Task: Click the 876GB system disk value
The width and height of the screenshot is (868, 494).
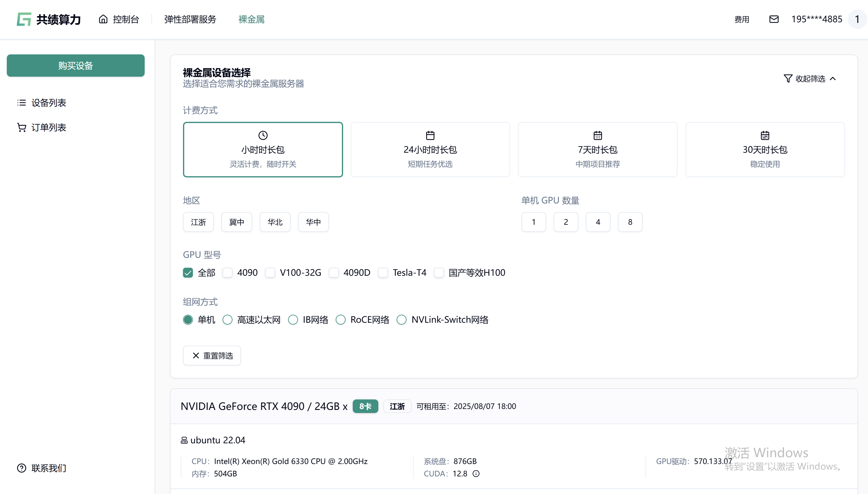Action: coord(465,461)
